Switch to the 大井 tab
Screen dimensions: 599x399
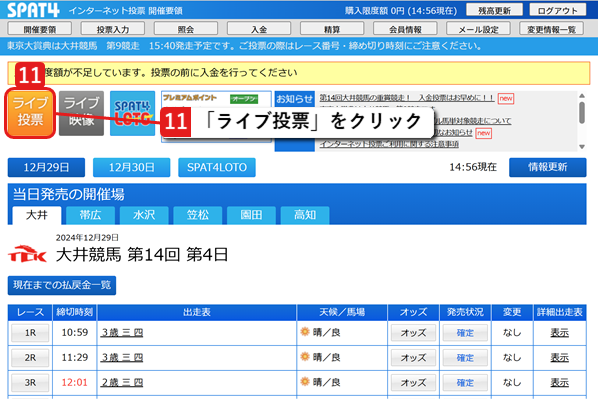pyautogui.click(x=37, y=215)
